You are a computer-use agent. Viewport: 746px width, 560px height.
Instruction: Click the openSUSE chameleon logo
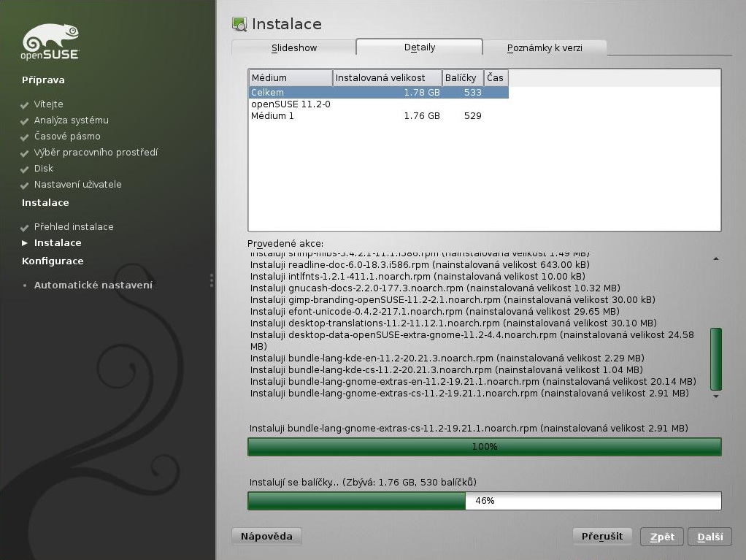[x=50, y=42]
